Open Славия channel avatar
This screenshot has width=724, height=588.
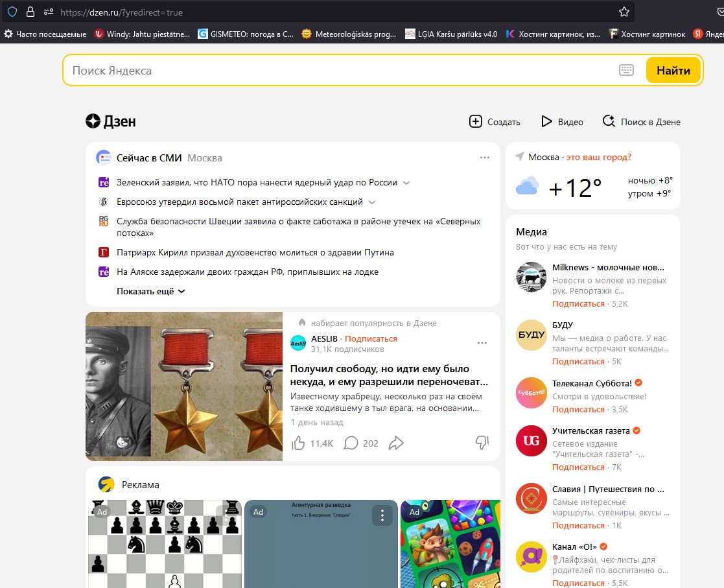(x=531, y=499)
